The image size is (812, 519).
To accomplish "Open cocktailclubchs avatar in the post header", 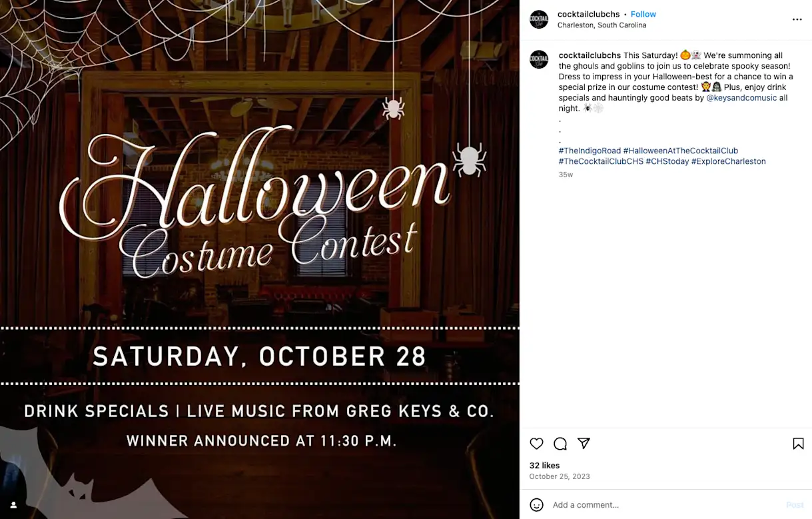I will coord(539,19).
